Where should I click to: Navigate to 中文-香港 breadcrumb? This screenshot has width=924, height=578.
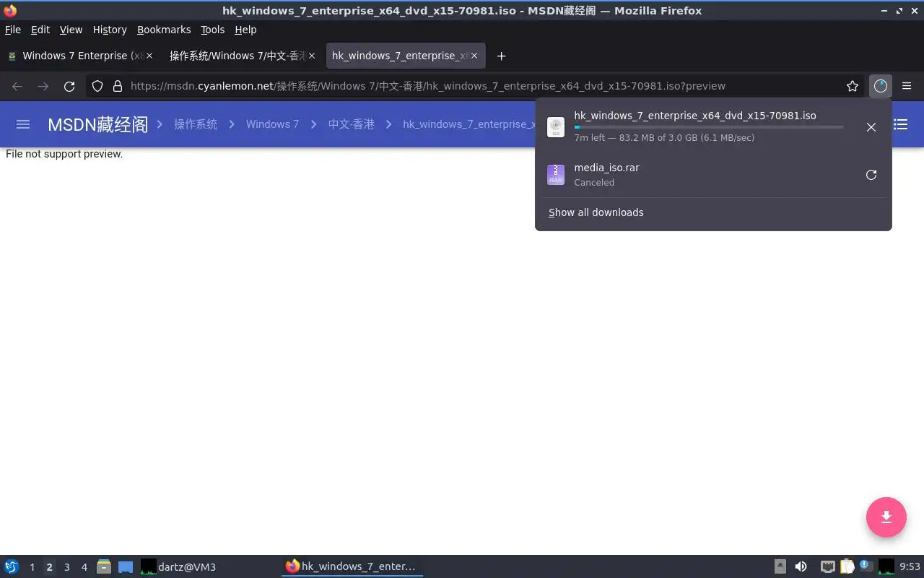coord(352,124)
